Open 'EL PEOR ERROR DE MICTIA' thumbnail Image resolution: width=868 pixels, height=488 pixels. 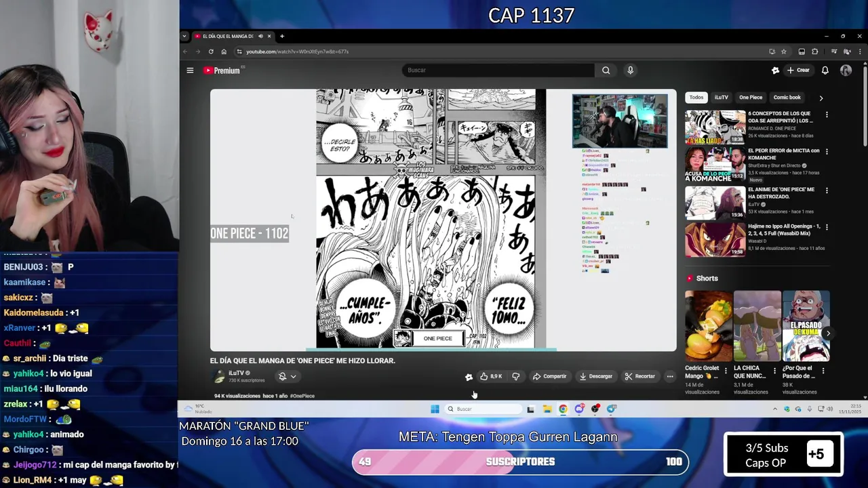click(x=715, y=163)
